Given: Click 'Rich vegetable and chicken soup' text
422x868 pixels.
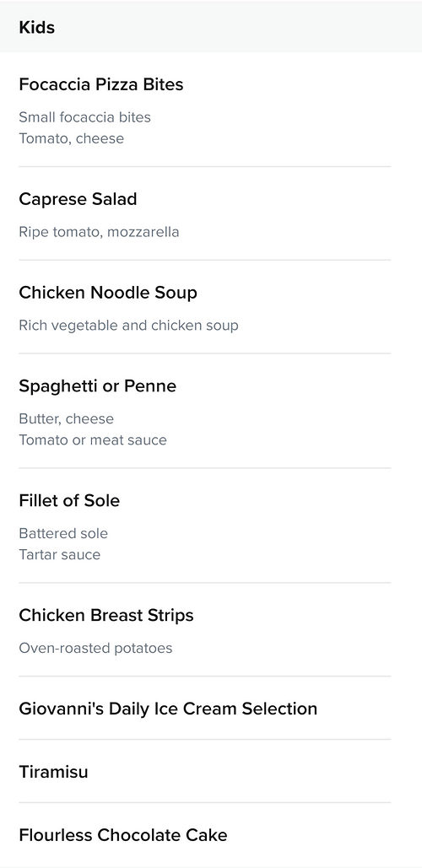Looking at the screenshot, I should pos(128,326).
